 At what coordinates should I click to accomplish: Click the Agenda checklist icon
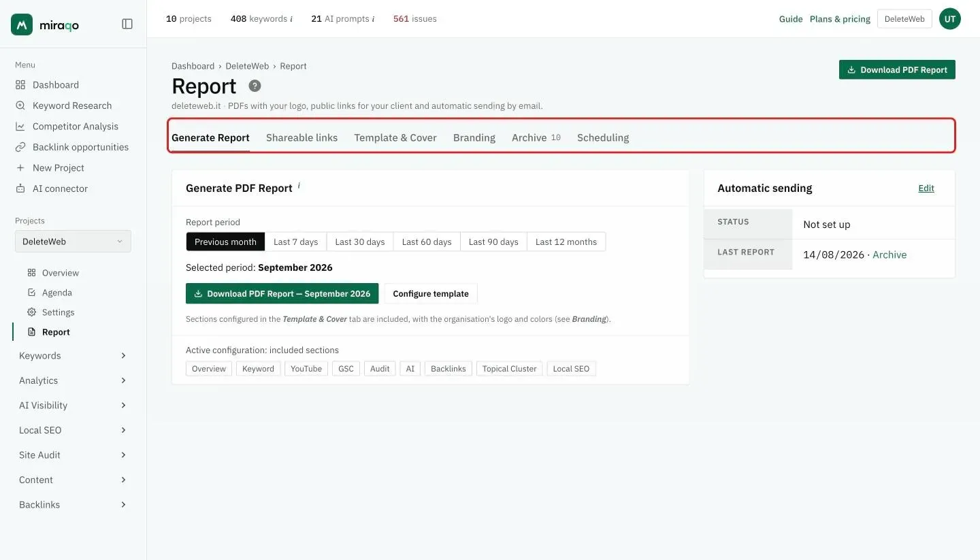(x=31, y=293)
